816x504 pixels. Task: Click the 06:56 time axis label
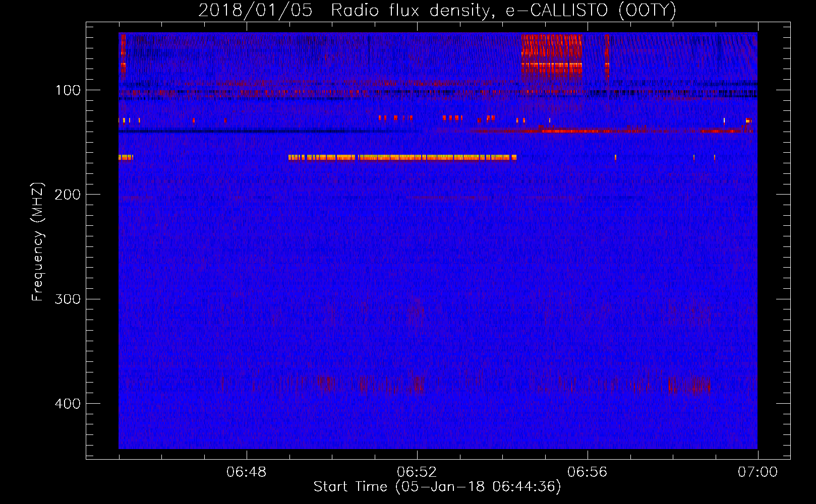tap(588, 472)
